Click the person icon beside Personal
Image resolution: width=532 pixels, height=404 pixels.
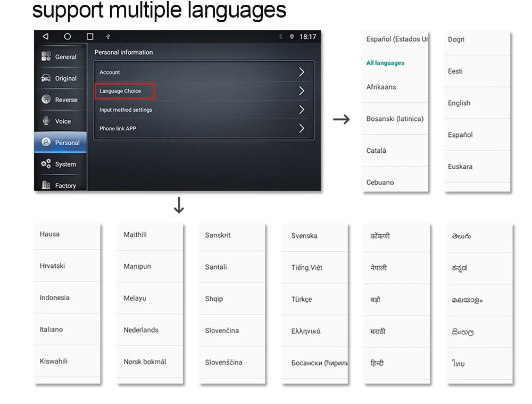pyautogui.click(x=46, y=142)
